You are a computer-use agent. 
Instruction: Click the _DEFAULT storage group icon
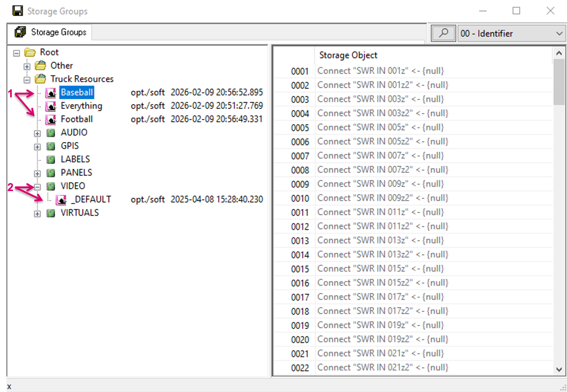[61, 200]
